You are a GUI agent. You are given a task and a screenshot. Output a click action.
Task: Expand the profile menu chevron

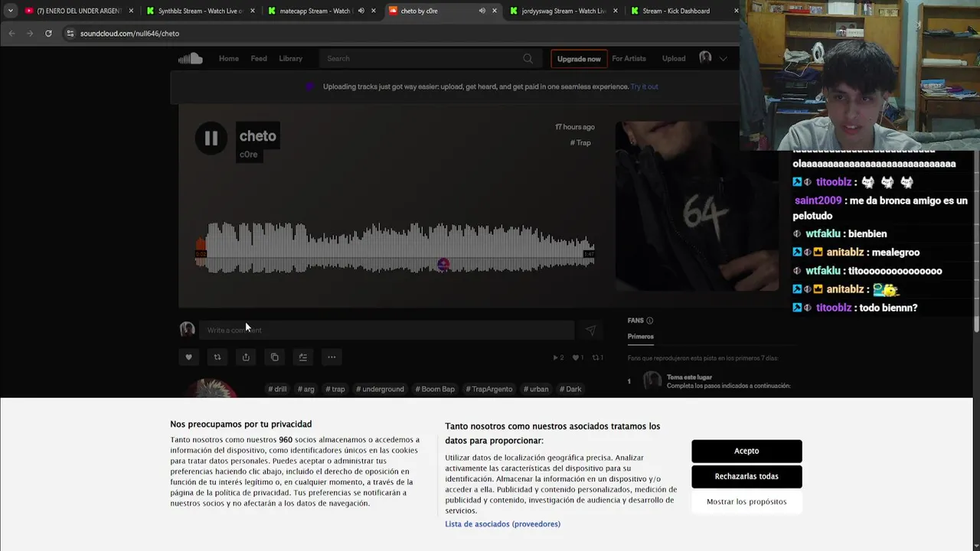coord(723,59)
